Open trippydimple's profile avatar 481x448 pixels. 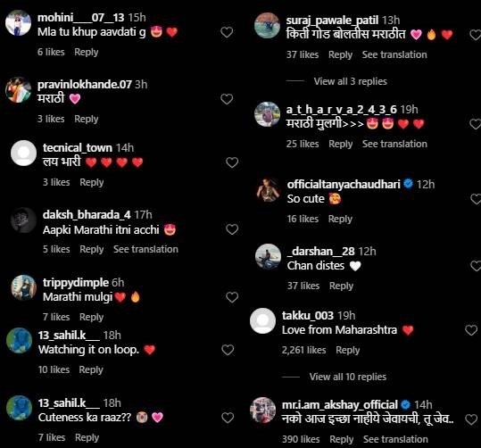click(23, 288)
